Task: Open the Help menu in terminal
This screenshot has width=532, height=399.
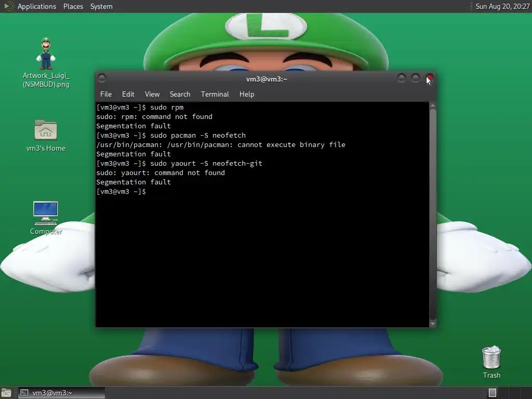Action: [247, 95]
